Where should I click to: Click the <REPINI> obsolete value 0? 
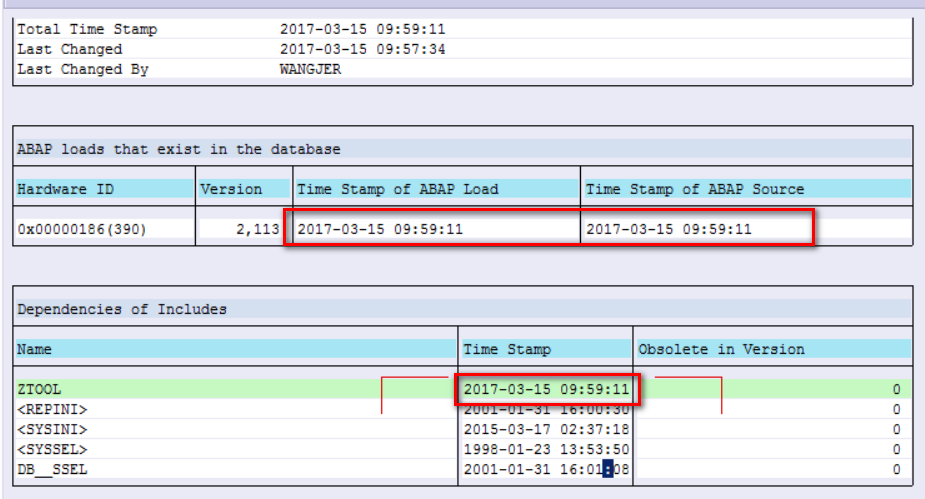(896, 409)
